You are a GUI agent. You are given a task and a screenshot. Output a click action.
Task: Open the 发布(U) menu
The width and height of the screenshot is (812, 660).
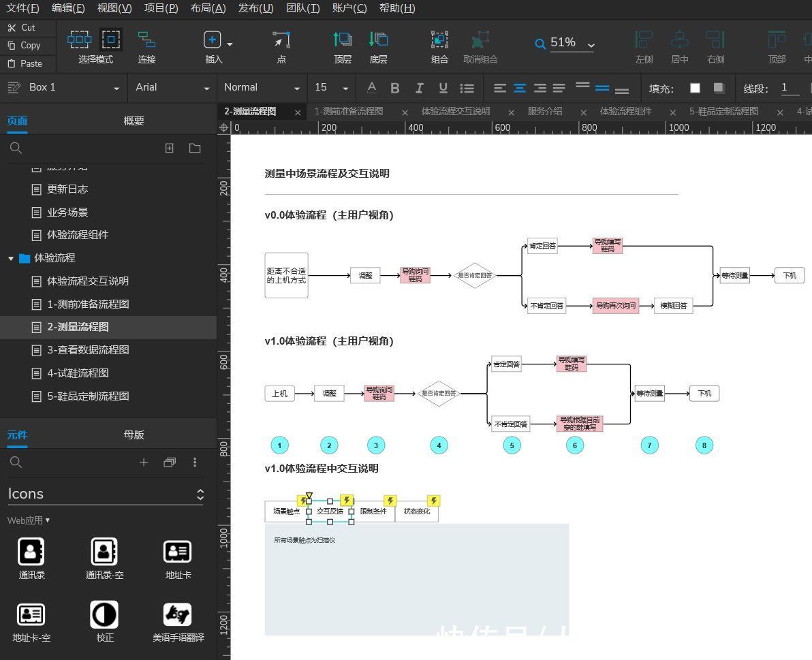[x=256, y=8]
